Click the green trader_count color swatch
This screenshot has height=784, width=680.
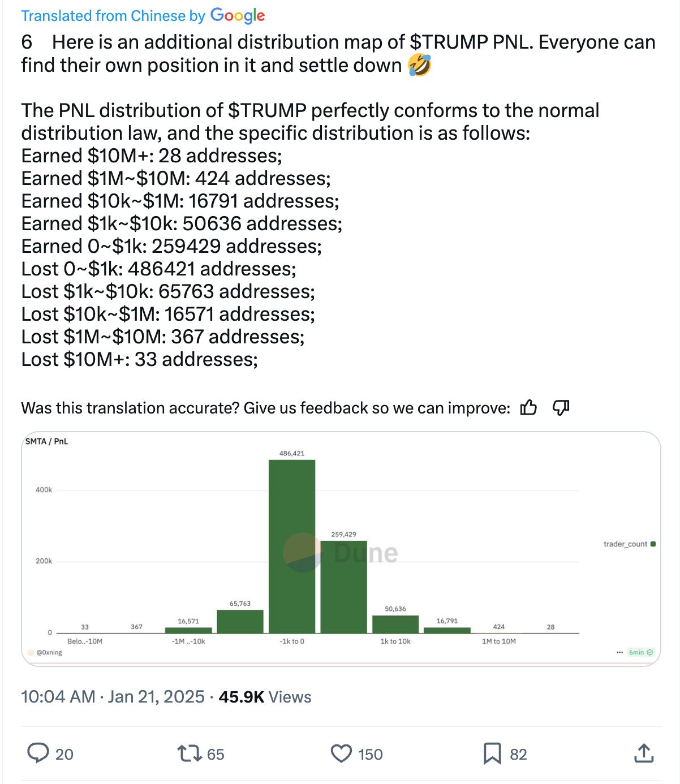[x=653, y=544]
